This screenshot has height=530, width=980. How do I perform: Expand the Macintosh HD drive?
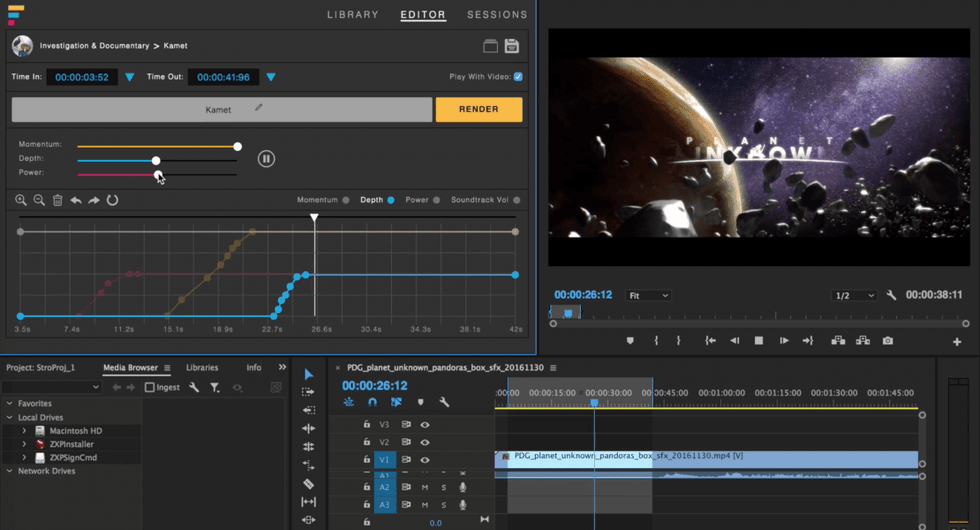(x=24, y=431)
